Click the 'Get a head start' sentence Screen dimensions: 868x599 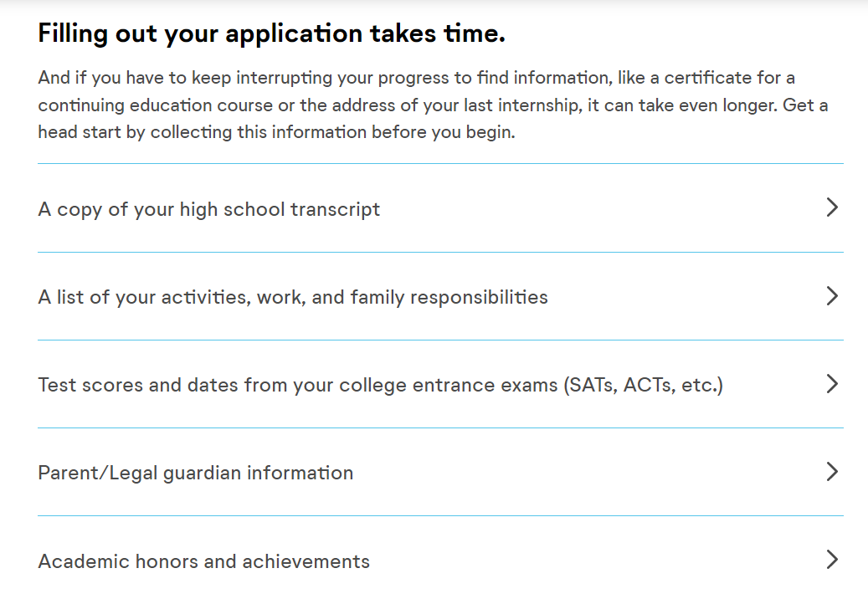click(x=275, y=132)
